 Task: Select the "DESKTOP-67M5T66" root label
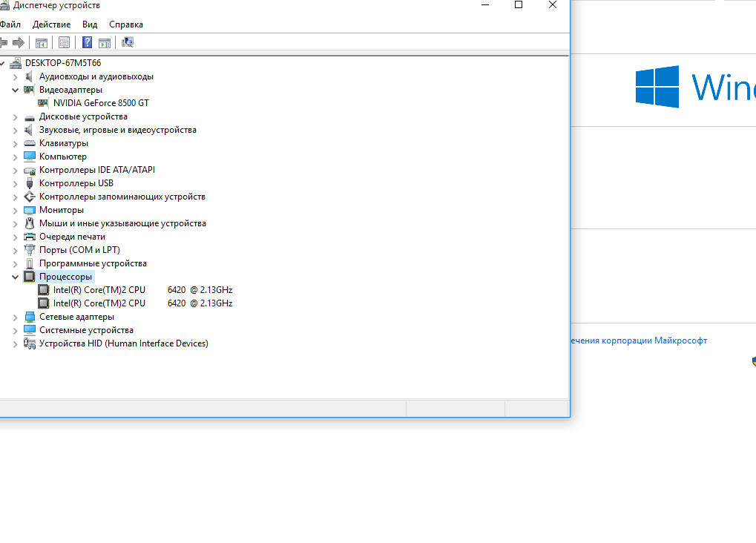tap(63, 63)
